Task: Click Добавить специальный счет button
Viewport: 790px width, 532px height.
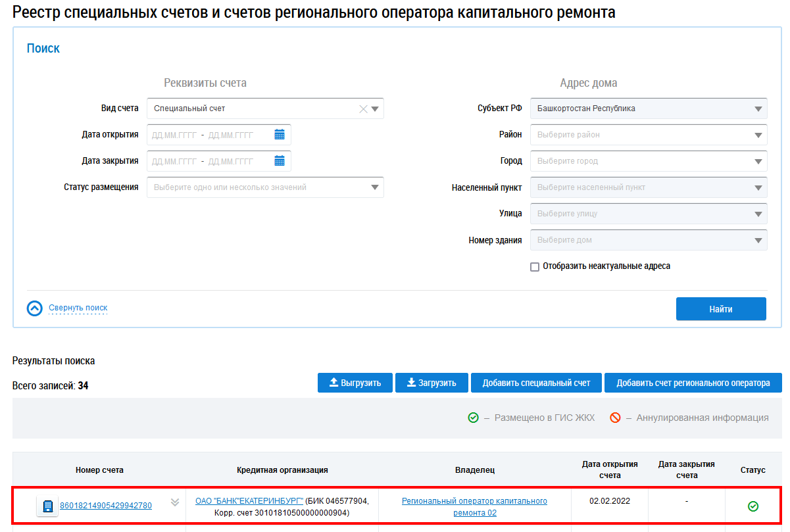Action: click(x=535, y=383)
